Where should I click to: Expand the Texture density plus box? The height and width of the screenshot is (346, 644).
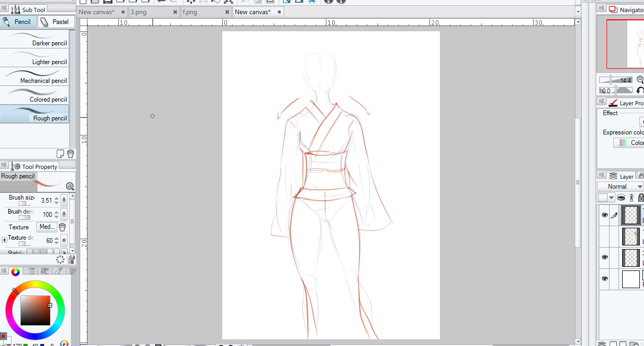point(4,240)
